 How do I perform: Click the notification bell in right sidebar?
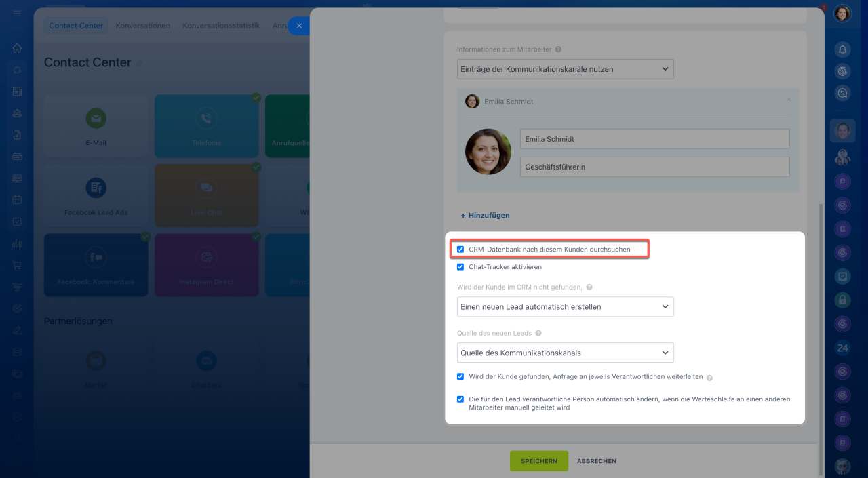[x=842, y=49]
